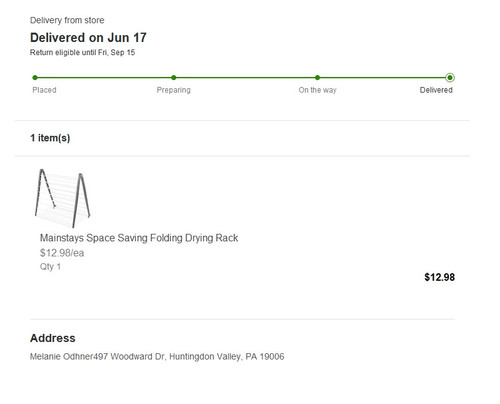Click the Delivered circle marker on tracker

[x=450, y=78]
